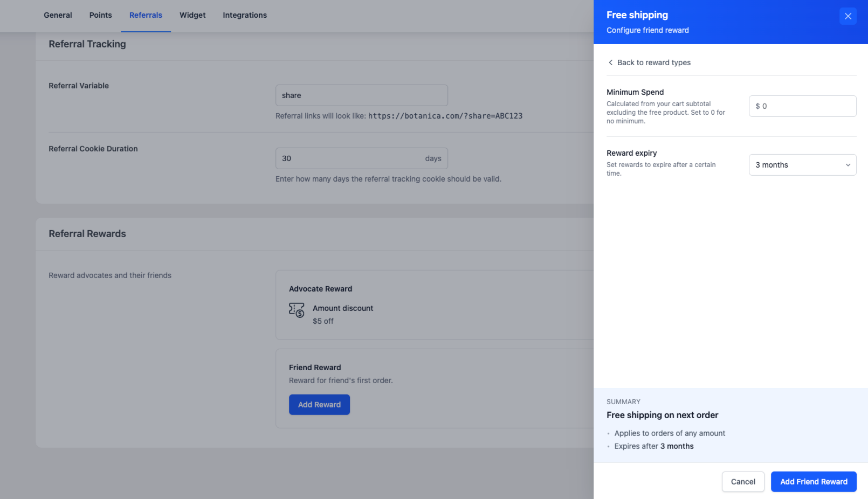The width and height of the screenshot is (868, 499).
Task: Select the $5 off advocate reward text
Action: [x=323, y=321]
